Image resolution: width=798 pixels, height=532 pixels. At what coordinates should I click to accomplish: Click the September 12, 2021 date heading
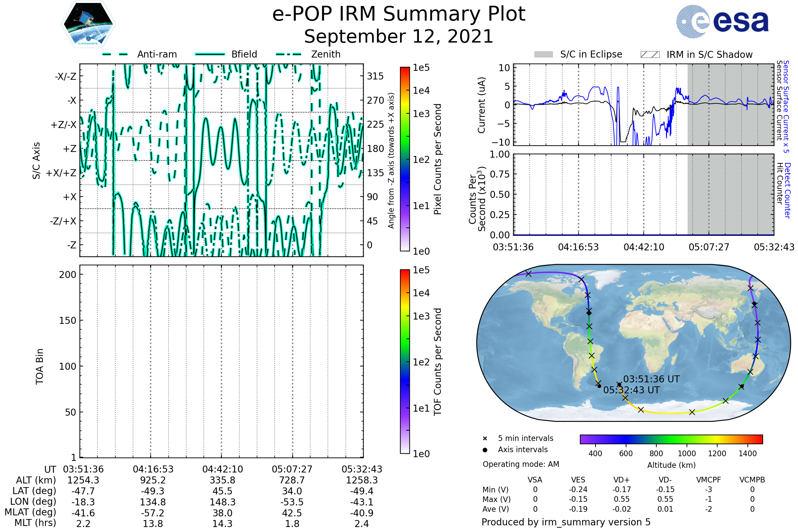pos(399,37)
